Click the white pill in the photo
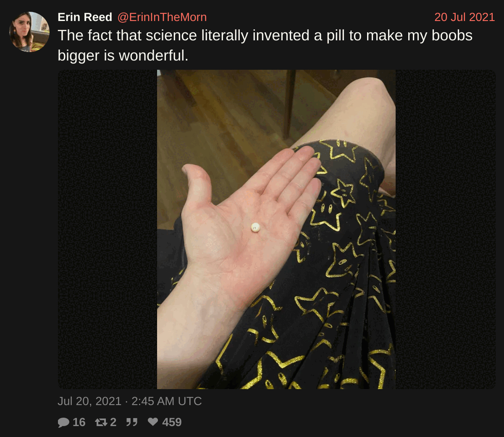The height and width of the screenshot is (437, 504). 255,227
